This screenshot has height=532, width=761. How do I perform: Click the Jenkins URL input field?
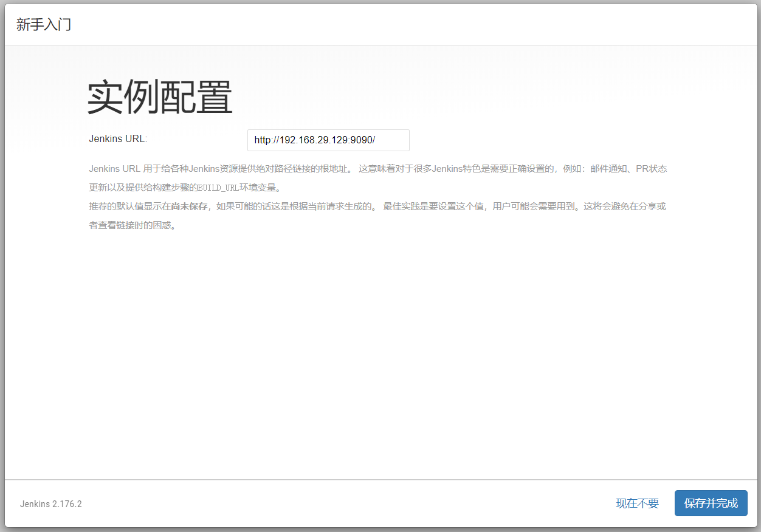328,140
